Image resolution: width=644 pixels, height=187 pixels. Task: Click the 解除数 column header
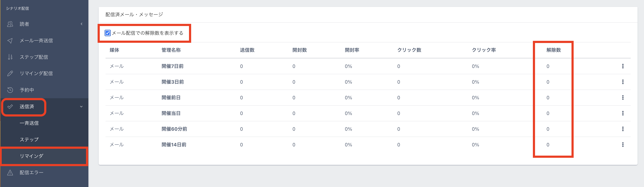(553, 50)
